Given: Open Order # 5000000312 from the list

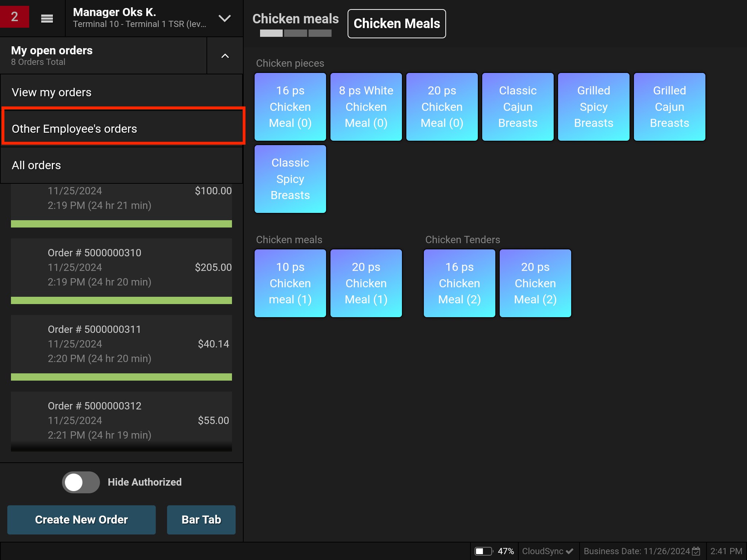Looking at the screenshot, I should pos(121,420).
